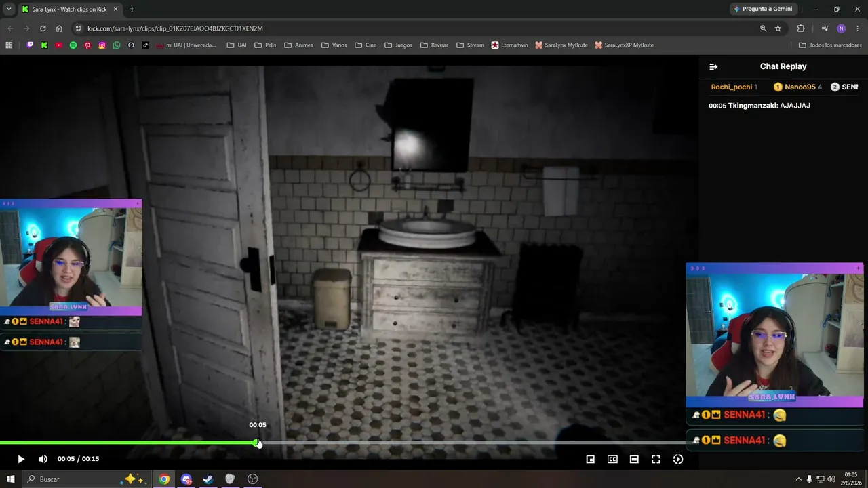
Task: Play the clip with the play button
Action: pyautogui.click(x=21, y=459)
